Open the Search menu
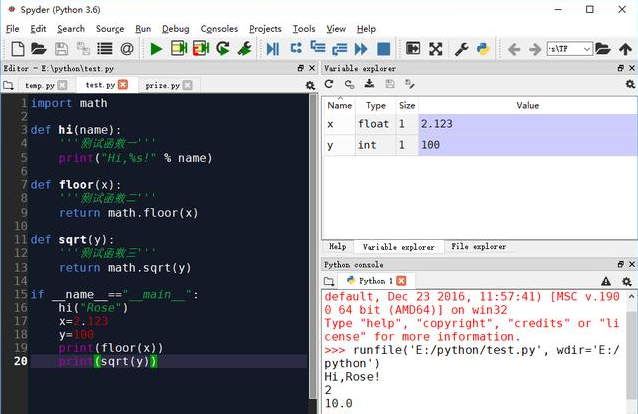638x414 pixels. 71,29
